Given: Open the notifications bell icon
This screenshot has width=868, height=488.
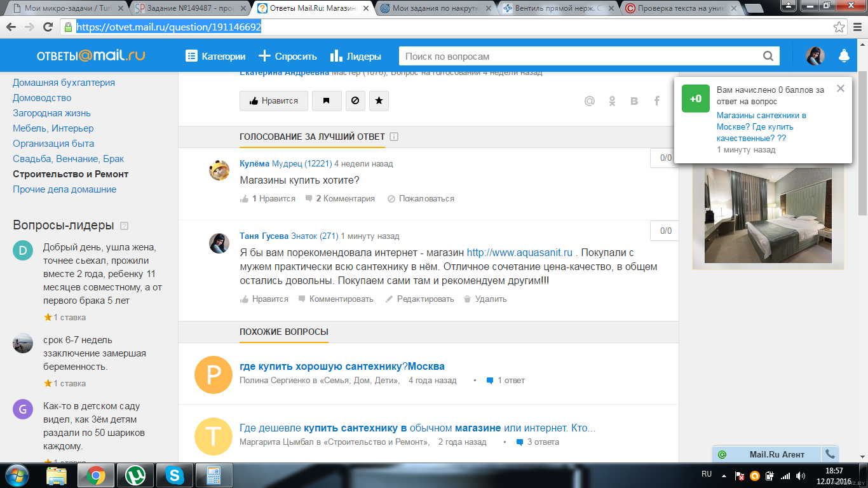Looking at the screenshot, I should tap(844, 56).
